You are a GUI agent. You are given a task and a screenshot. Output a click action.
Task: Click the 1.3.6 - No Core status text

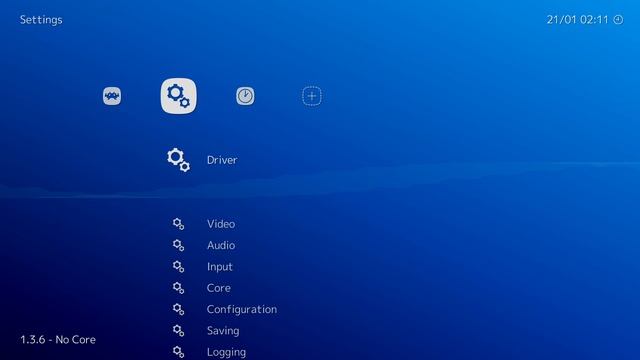(58, 340)
